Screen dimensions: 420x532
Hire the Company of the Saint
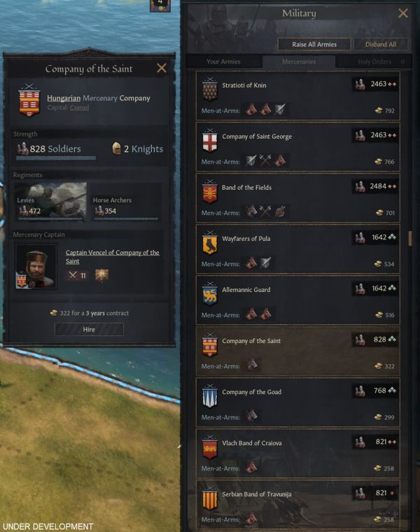point(89,329)
